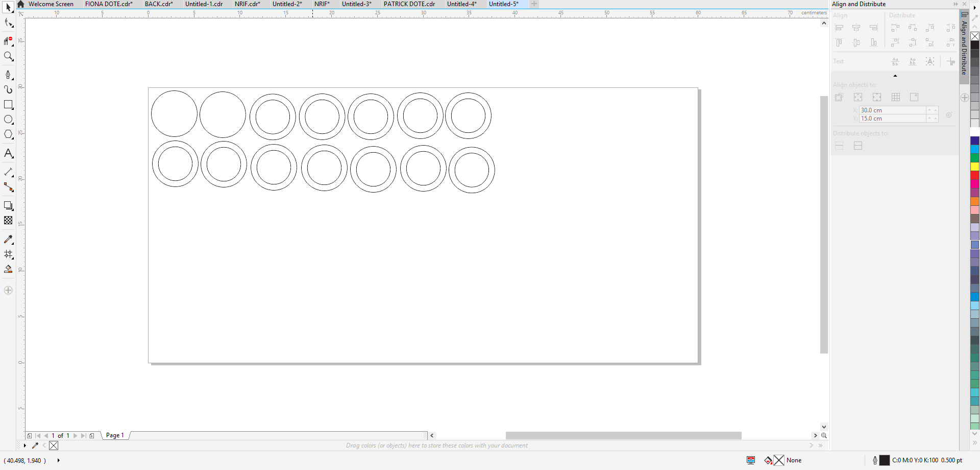Close the Align and Distribute docker
This screenshot has height=470, width=980.
[964, 4]
